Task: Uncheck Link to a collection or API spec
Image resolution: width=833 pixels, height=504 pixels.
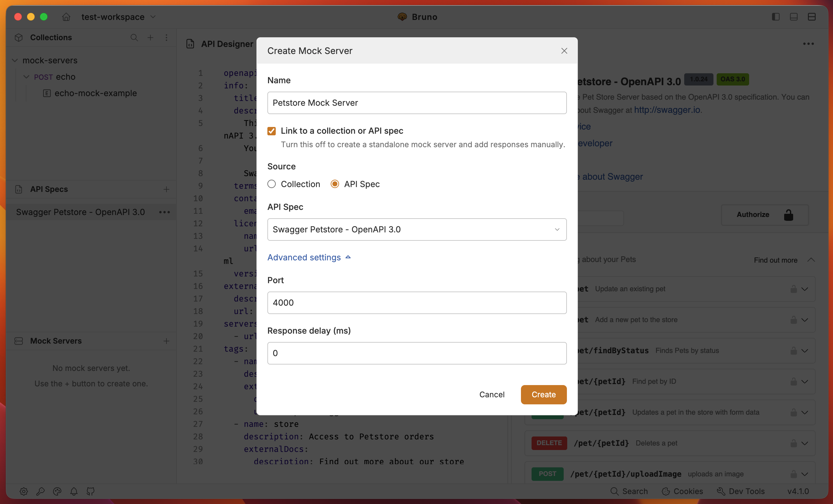Action: click(x=272, y=131)
